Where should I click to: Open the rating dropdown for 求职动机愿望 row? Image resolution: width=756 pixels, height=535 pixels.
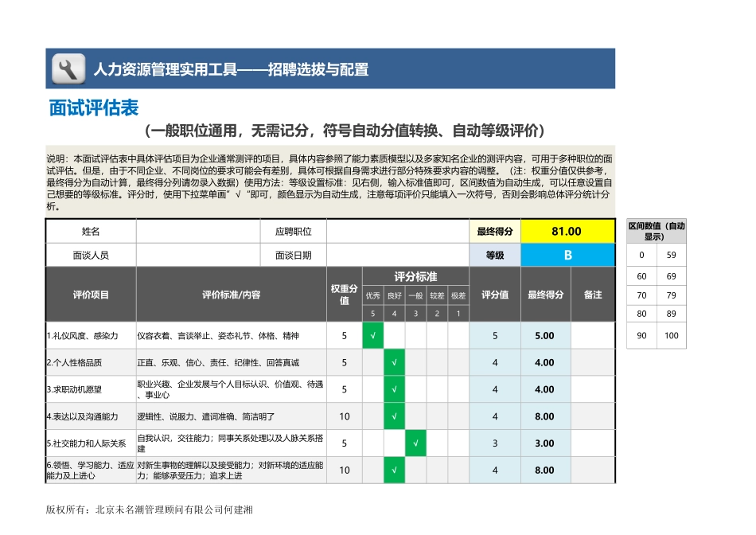[392, 389]
